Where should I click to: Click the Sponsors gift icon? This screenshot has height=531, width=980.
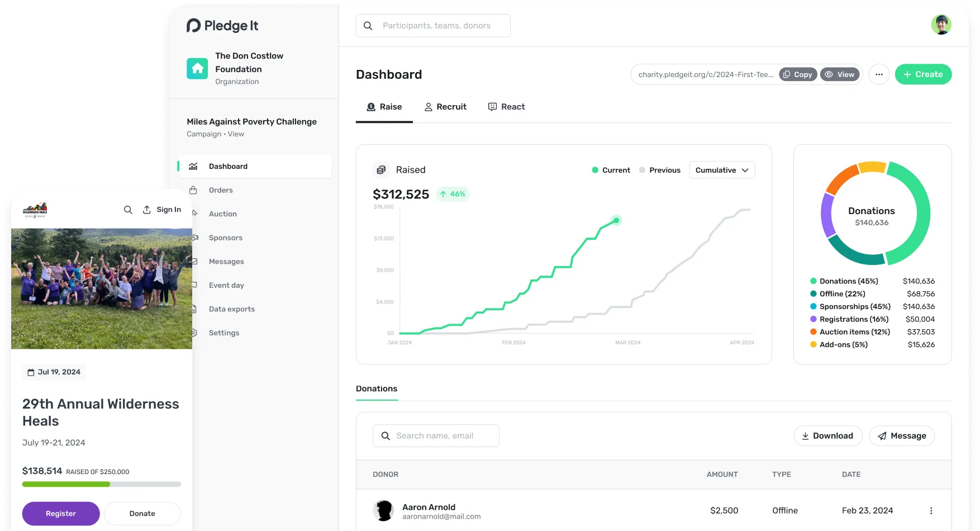[194, 238]
